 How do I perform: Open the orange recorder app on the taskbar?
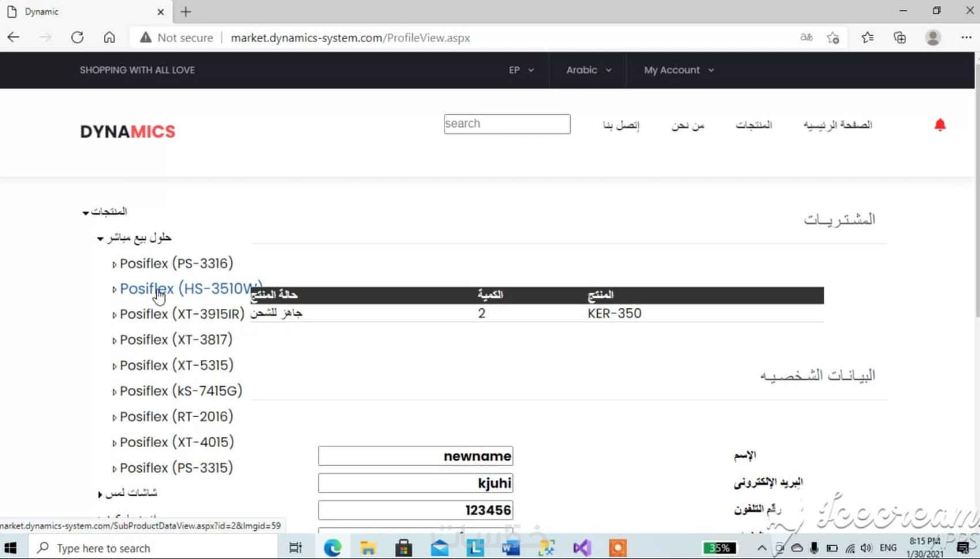617,547
